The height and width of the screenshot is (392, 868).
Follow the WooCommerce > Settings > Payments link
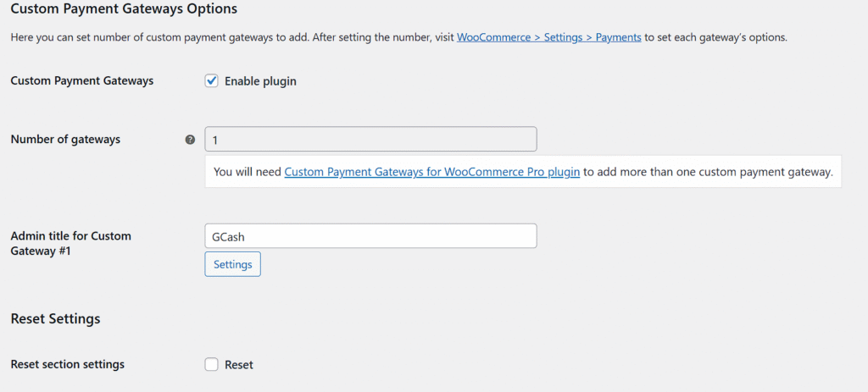(549, 37)
